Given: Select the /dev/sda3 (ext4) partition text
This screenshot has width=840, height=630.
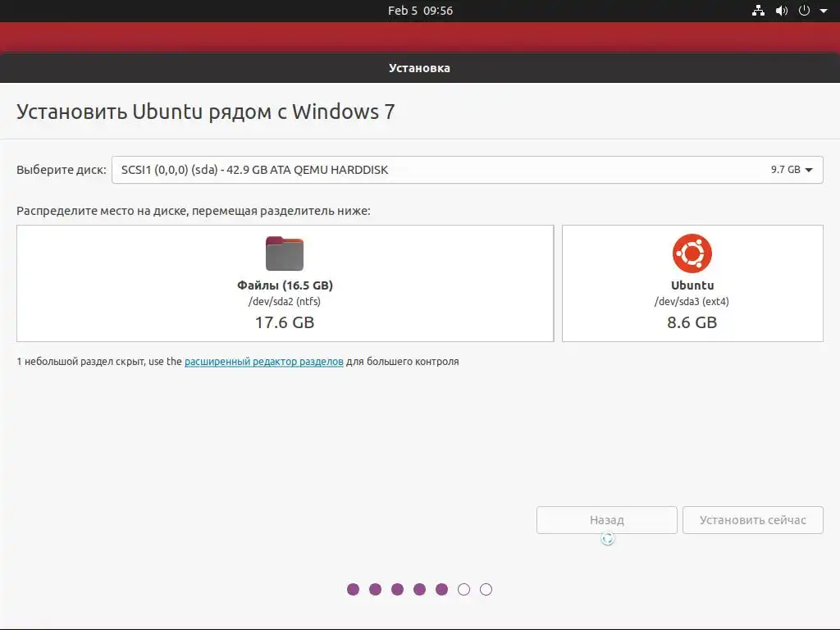Looking at the screenshot, I should [692, 302].
